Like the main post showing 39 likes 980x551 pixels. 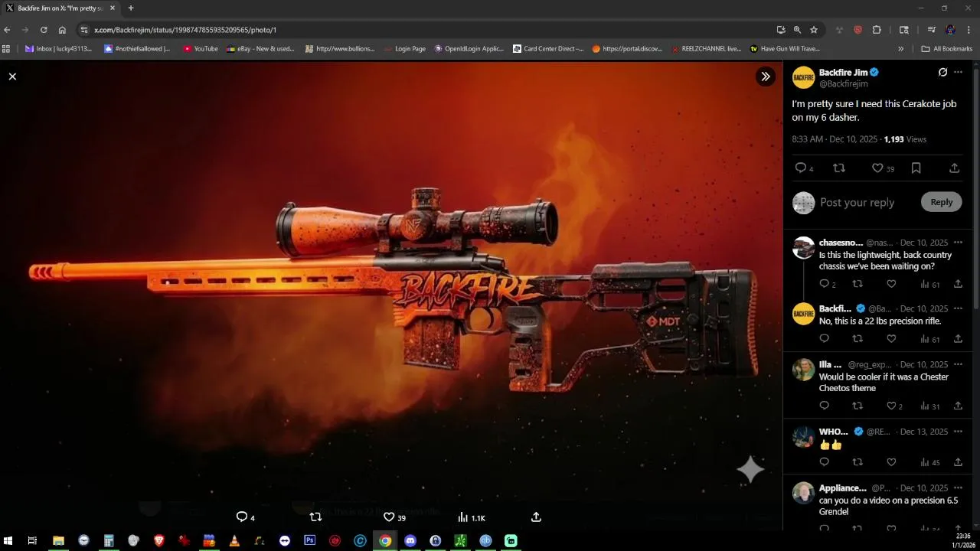877,168
